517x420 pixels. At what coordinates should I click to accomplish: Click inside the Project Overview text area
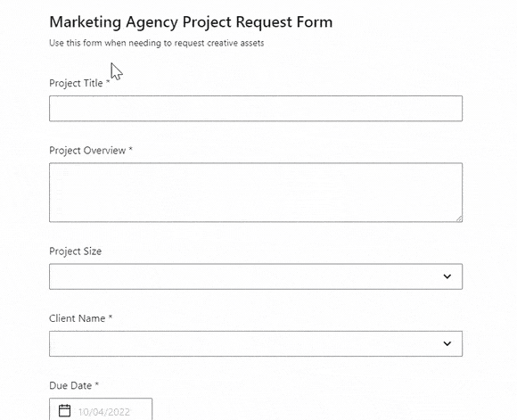[256, 193]
